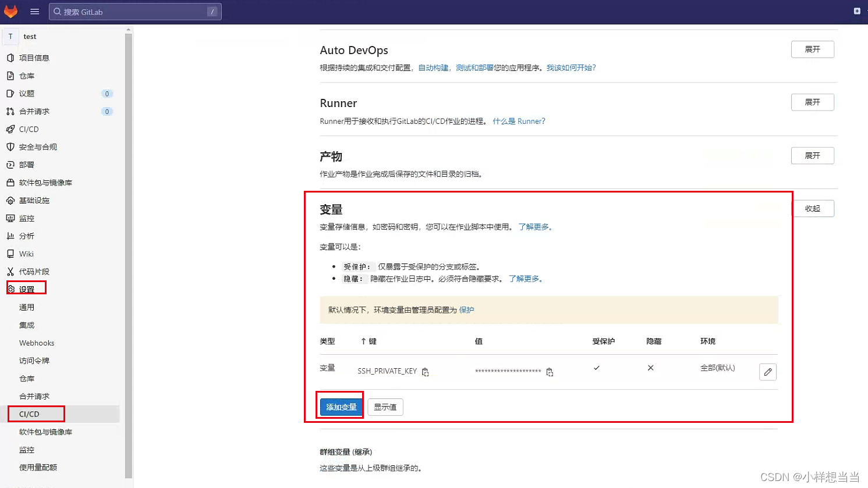
Task: Click the 搜索 GitLab search box
Action: click(135, 11)
